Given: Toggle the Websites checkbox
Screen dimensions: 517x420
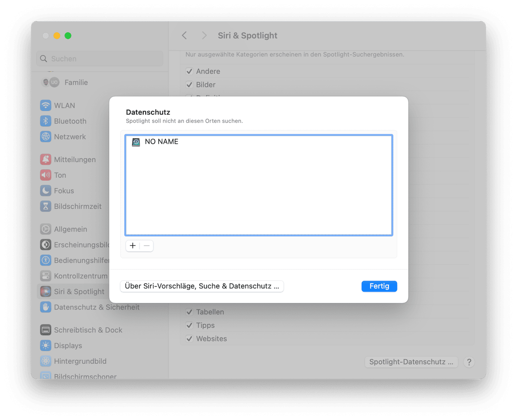Looking at the screenshot, I should click(x=189, y=339).
